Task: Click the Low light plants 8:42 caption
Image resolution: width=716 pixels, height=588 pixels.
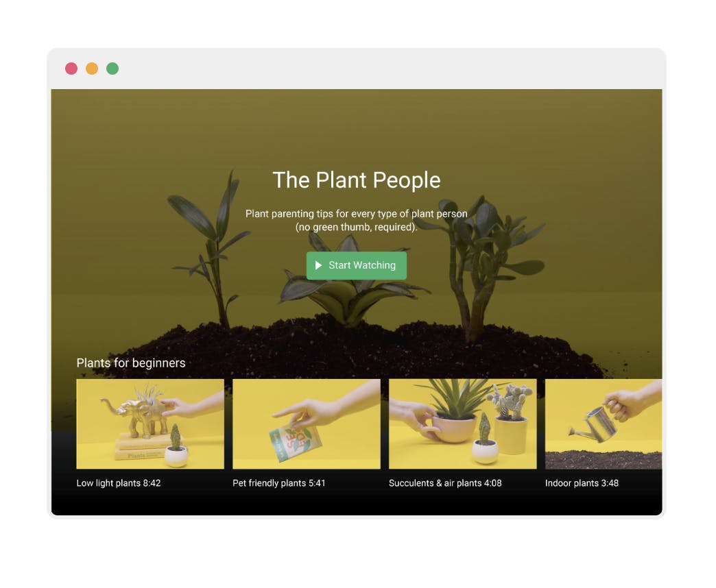Action: pyautogui.click(x=119, y=483)
